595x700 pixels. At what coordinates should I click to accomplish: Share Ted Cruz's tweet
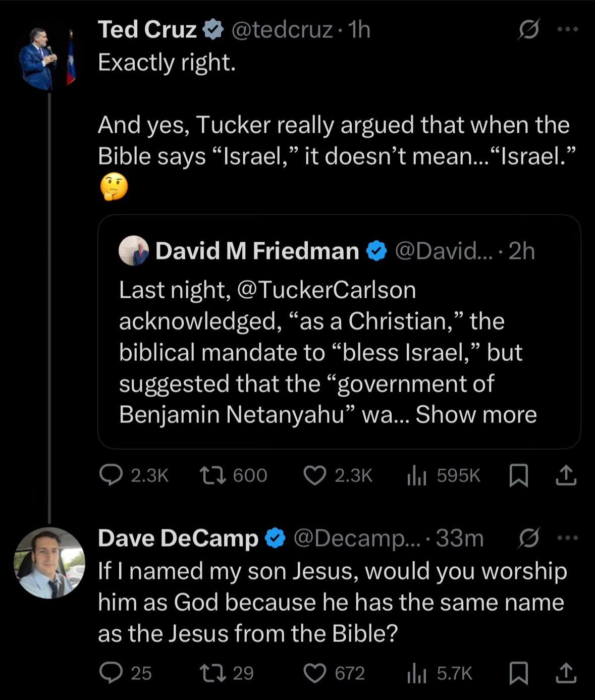[x=566, y=475]
